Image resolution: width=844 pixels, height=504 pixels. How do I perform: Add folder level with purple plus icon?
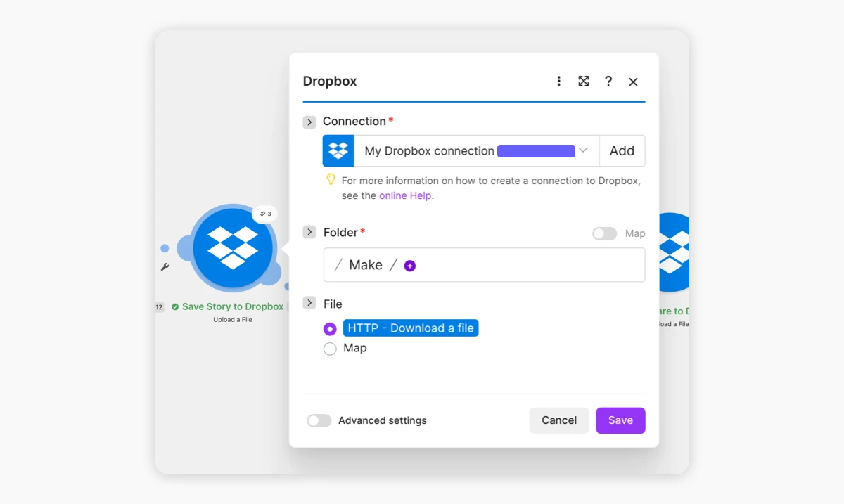click(x=410, y=266)
